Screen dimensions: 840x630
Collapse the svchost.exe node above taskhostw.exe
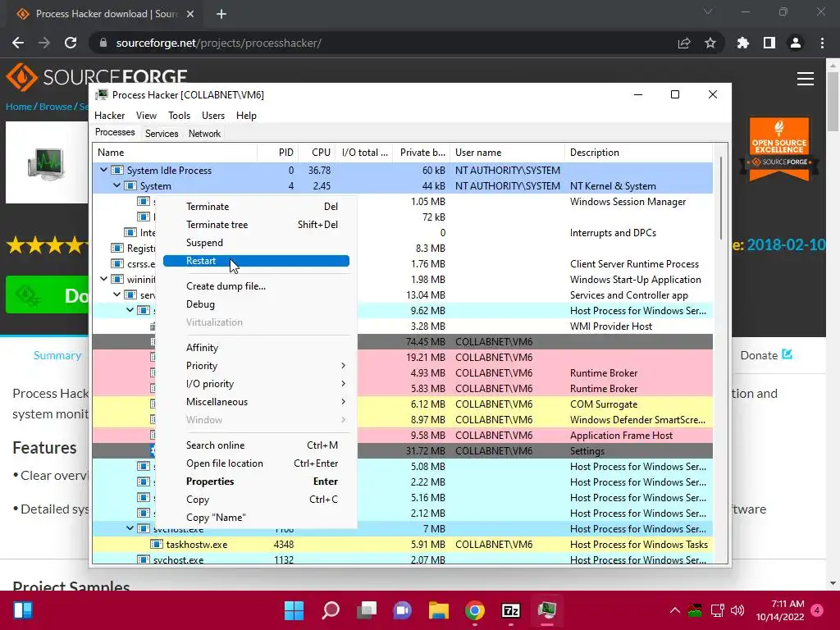[130, 528]
